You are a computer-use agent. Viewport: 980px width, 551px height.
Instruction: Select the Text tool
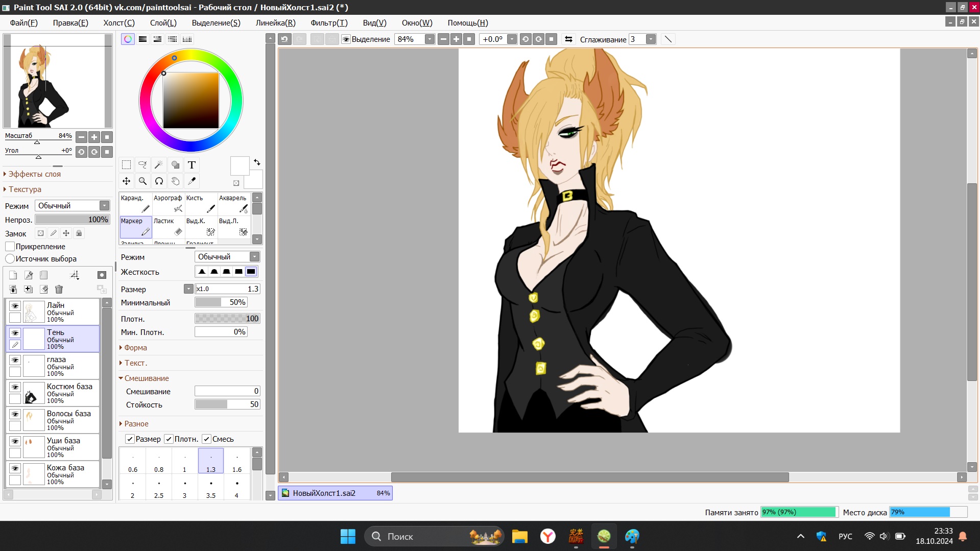192,165
